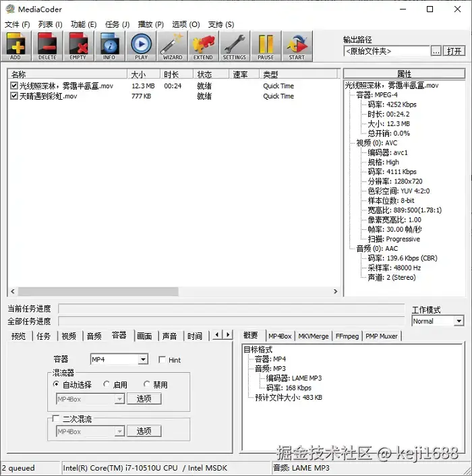
Task: Launch the WIZARD toolbar icon
Action: [173, 47]
